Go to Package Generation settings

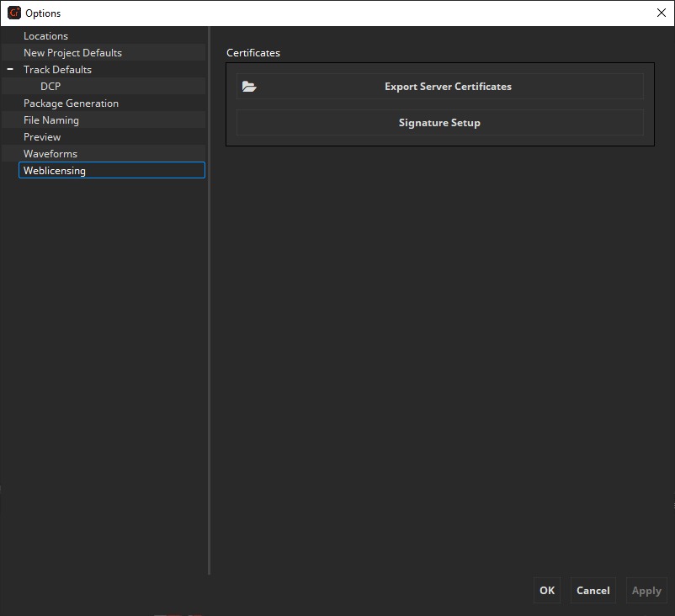coord(71,104)
